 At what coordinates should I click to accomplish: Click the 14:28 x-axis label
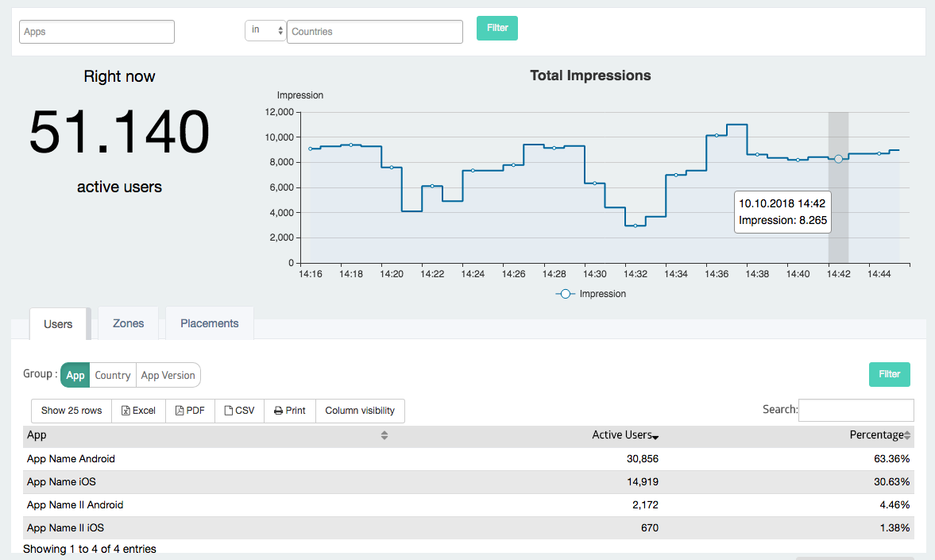[x=554, y=274]
